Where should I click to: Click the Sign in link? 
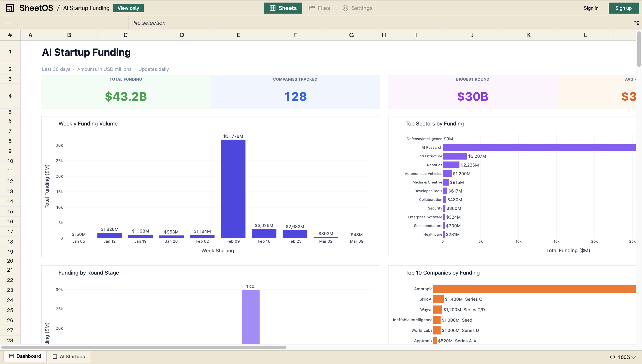pos(590,8)
